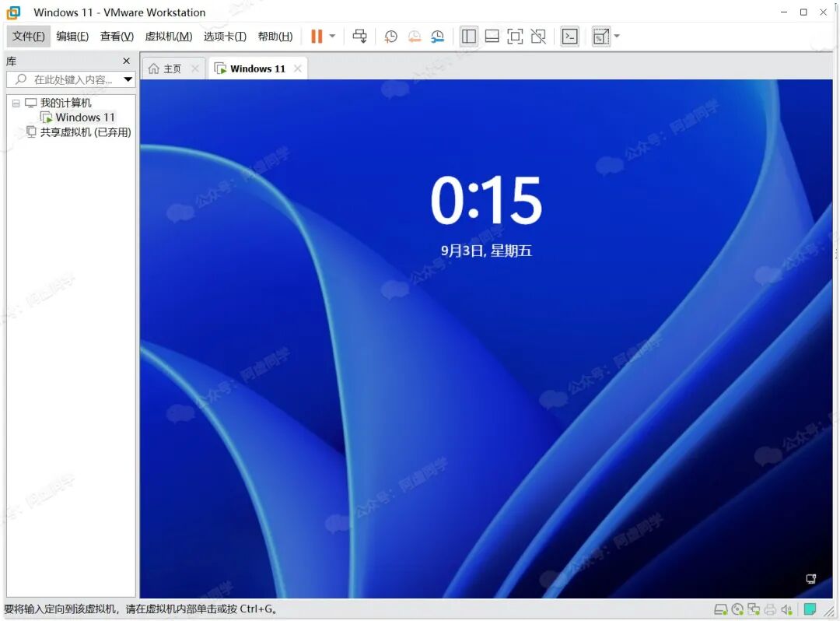Revert the virtual machine to its previous snapshot
Image resolution: width=840 pixels, height=621 pixels.
tap(414, 37)
